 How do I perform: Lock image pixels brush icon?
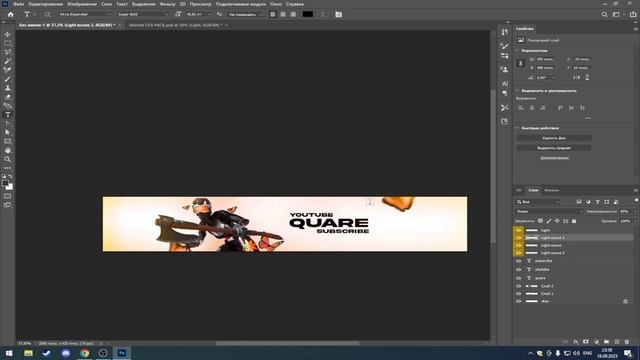point(549,221)
